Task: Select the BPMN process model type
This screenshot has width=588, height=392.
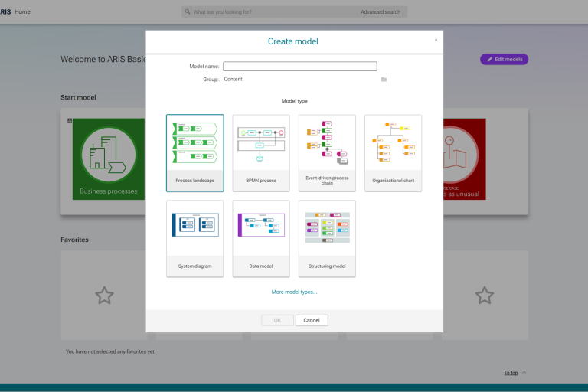Action: [x=261, y=153]
